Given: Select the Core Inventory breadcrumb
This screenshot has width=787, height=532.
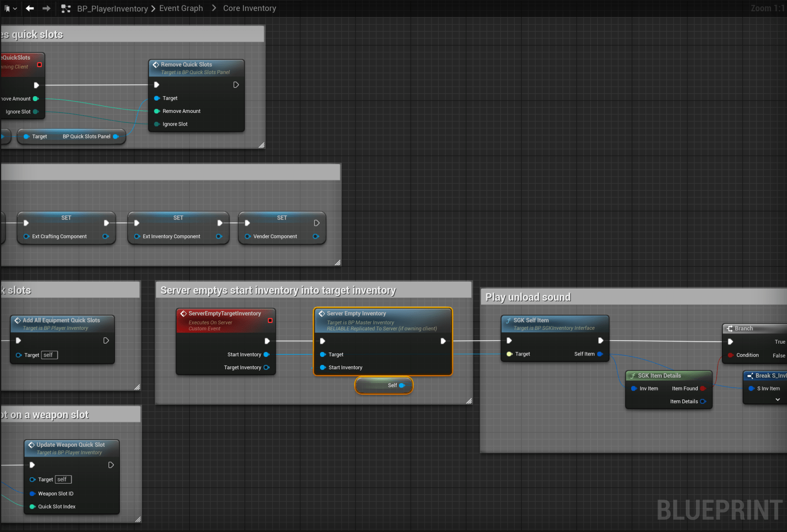Looking at the screenshot, I should coord(250,8).
